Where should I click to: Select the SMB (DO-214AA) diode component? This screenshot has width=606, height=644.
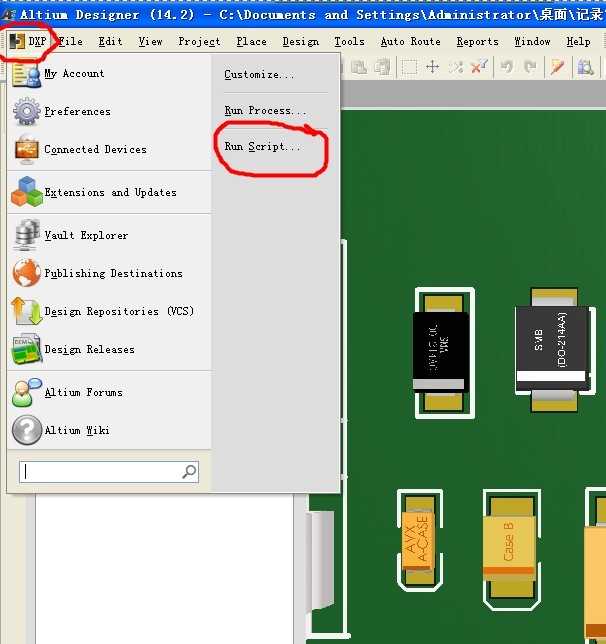pyautogui.click(x=555, y=349)
